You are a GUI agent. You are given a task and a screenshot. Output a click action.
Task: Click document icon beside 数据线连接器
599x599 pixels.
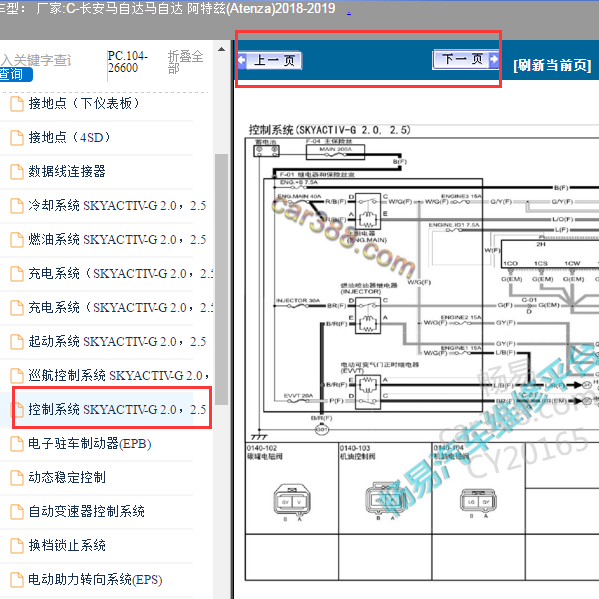(16, 172)
